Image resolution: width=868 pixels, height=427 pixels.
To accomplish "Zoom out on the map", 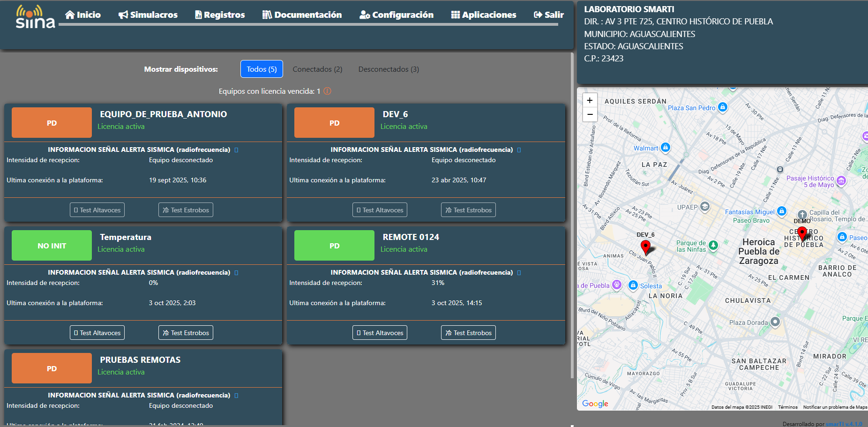I will (590, 114).
